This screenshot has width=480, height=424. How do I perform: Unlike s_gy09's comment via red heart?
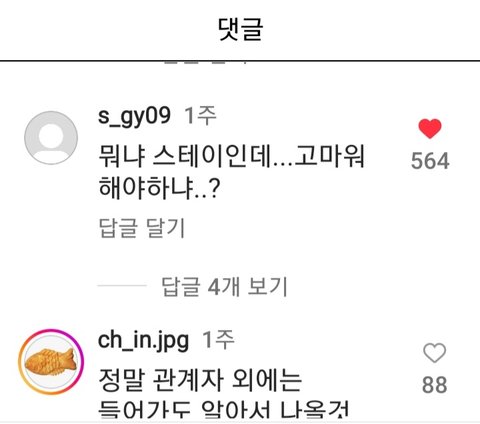[x=430, y=128]
